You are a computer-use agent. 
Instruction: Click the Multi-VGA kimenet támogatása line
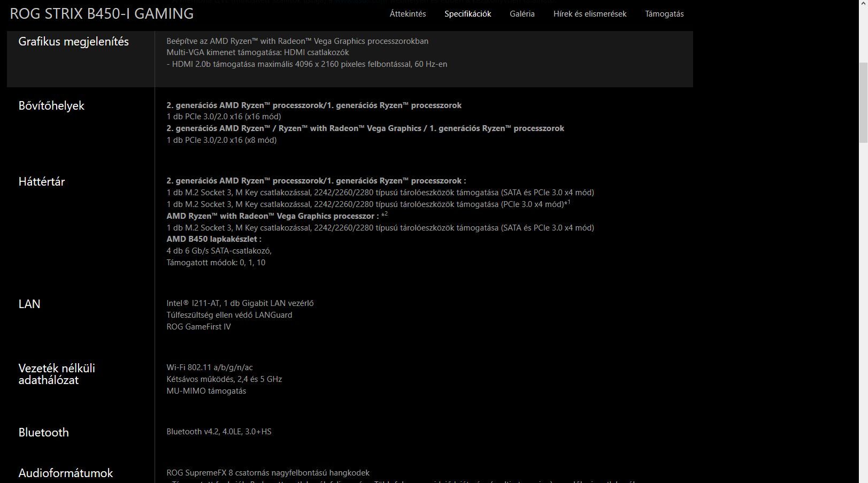click(258, 52)
